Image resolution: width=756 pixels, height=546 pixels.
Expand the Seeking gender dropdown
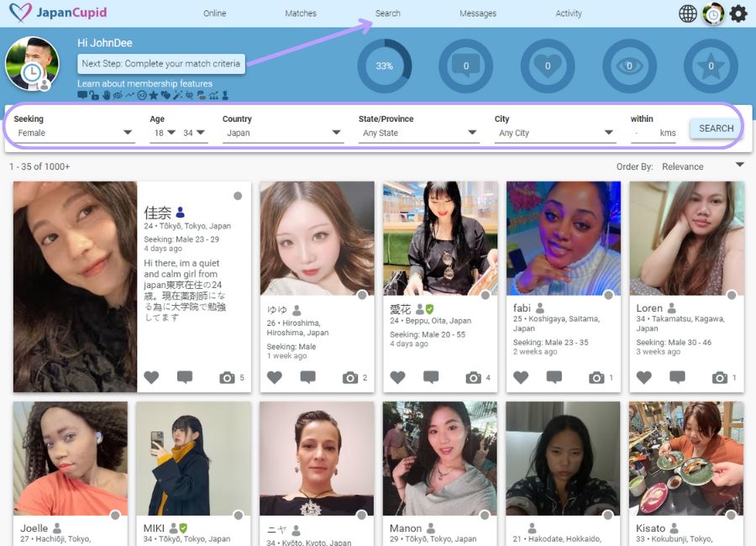74,133
